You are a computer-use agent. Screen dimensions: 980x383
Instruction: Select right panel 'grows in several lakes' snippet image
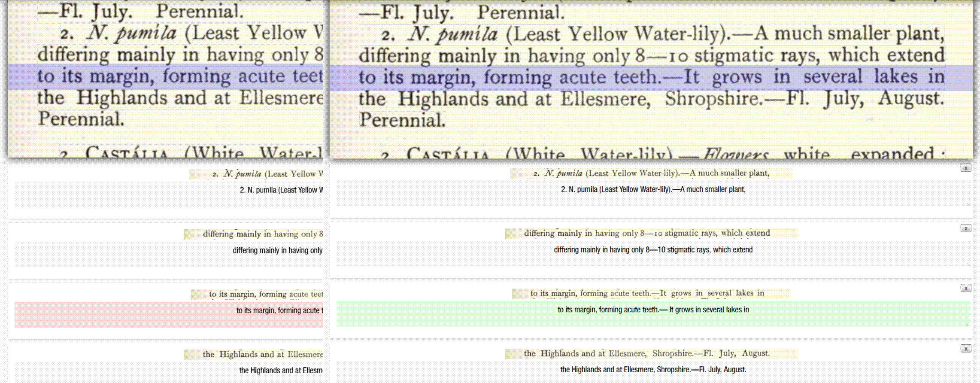(x=651, y=293)
